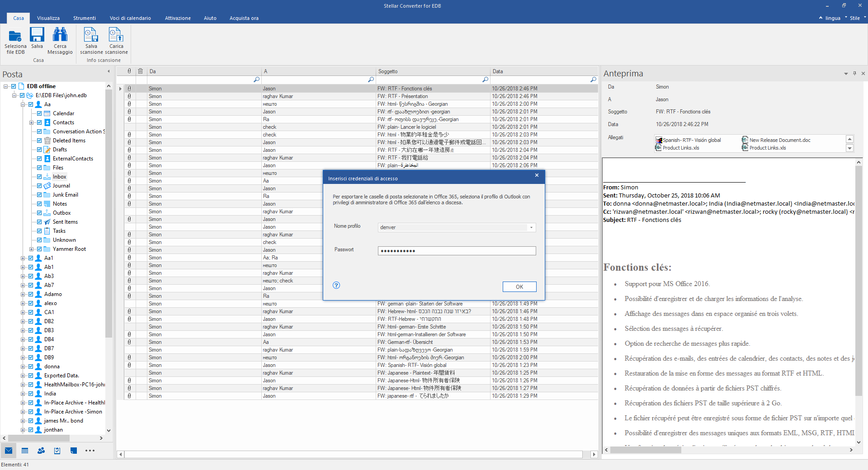Open the Aiuto tab
This screenshot has width=868, height=470.
pos(210,18)
